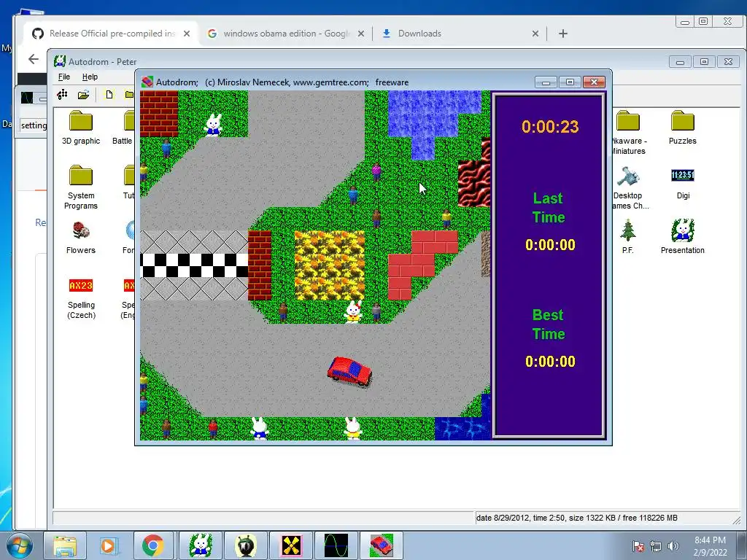Image resolution: width=747 pixels, height=560 pixels.
Task: Select the P.F. tree program icon
Action: pyautogui.click(x=628, y=237)
